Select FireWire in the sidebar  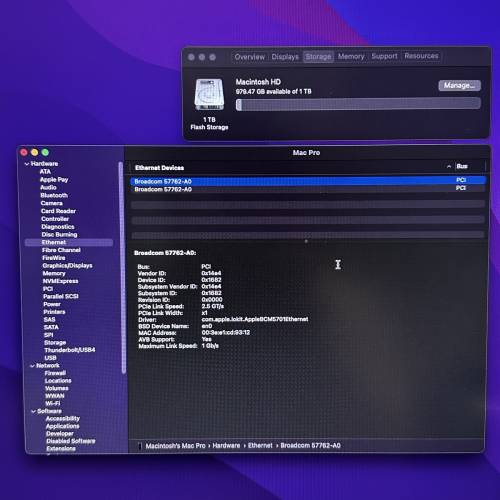click(54, 258)
